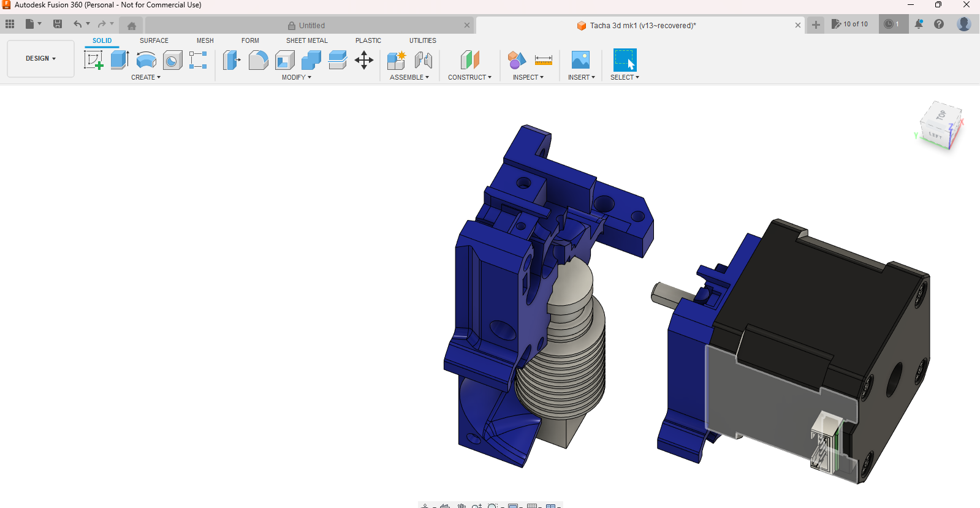
Task: Start Create Sketch tool
Action: [x=93, y=60]
